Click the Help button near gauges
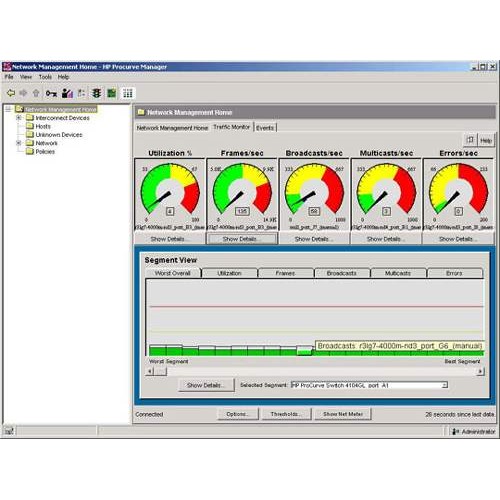This screenshot has width=500, height=500. [x=486, y=140]
